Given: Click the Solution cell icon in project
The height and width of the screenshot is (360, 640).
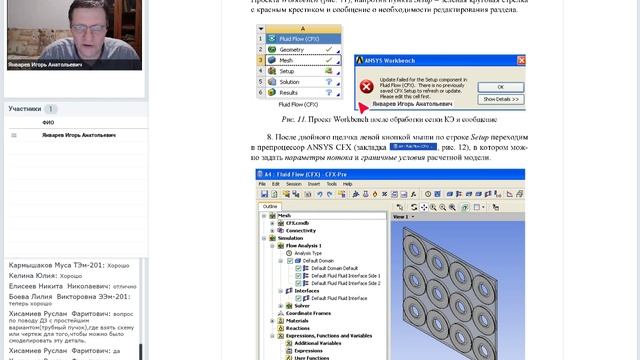Looking at the screenshot, I should (271, 82).
